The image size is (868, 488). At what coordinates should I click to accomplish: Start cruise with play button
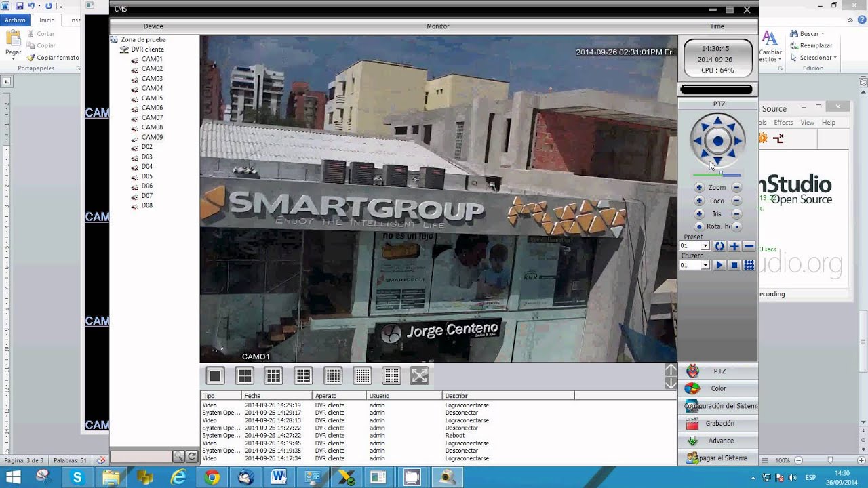tap(719, 265)
